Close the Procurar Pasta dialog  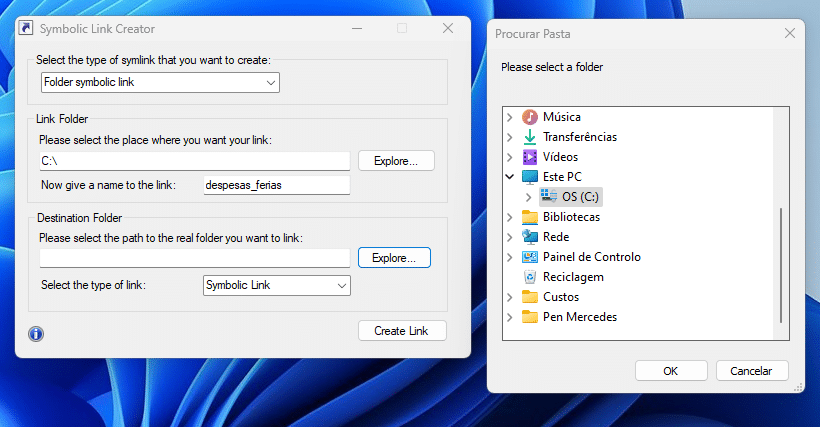click(x=790, y=33)
